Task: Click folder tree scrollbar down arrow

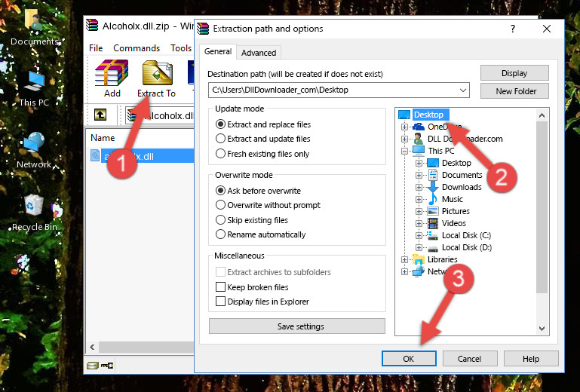Action: [x=542, y=329]
